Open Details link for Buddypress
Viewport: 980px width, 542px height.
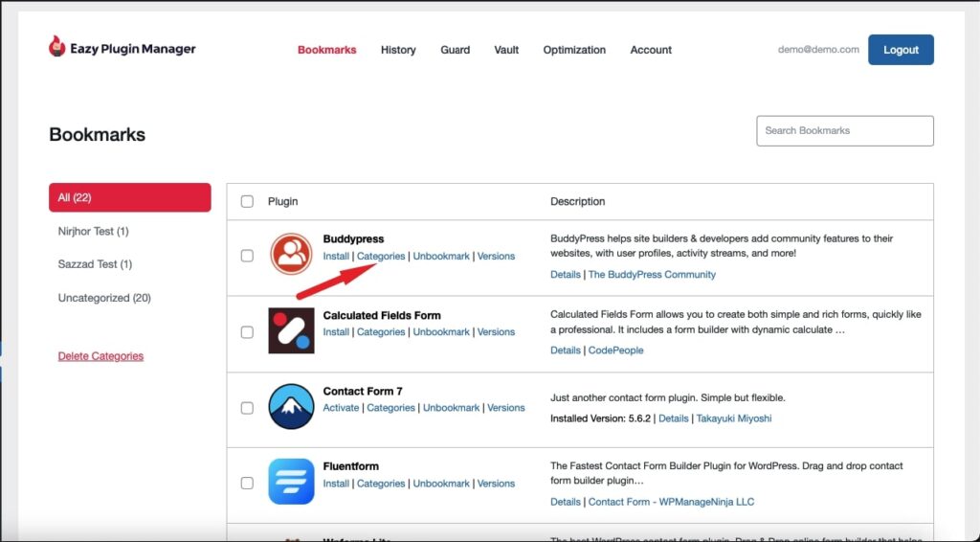click(x=565, y=275)
